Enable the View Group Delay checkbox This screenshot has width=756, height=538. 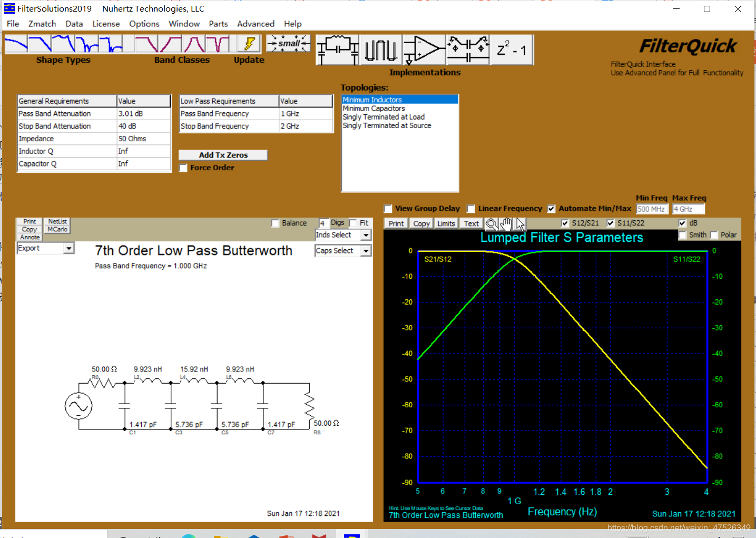click(x=388, y=209)
